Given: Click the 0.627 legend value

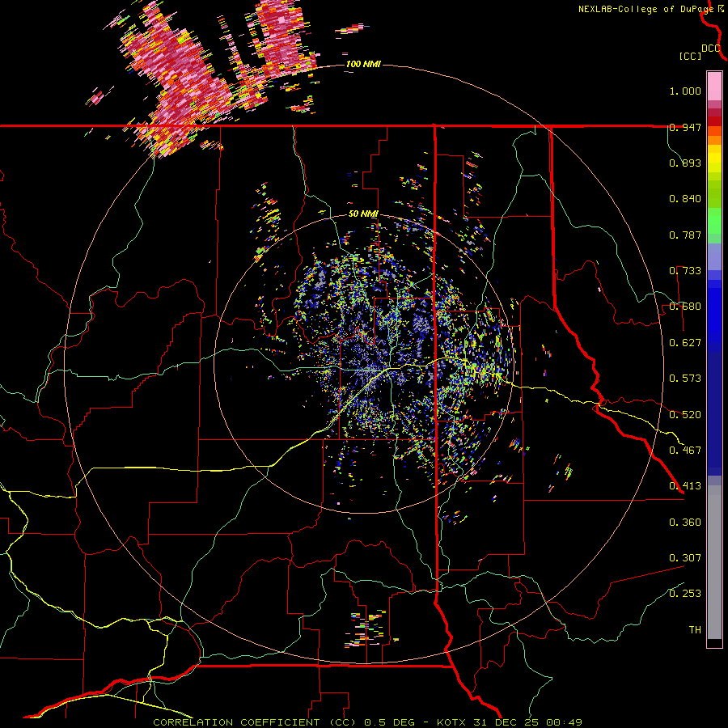Looking at the screenshot, I should point(685,343).
